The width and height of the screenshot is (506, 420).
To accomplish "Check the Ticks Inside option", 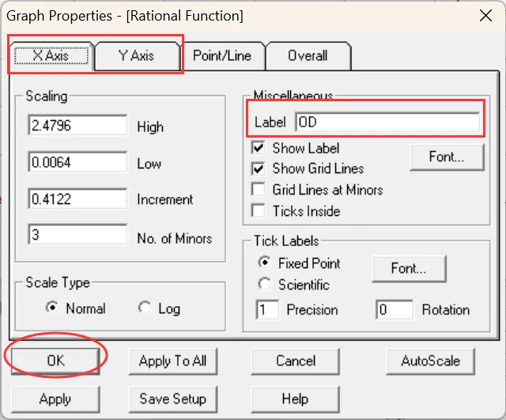I will pyautogui.click(x=259, y=211).
